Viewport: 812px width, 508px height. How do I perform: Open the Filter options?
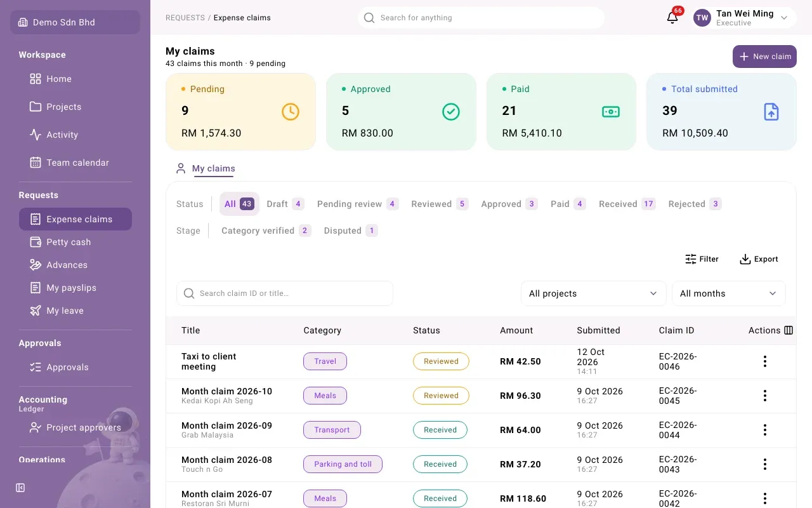[702, 259]
